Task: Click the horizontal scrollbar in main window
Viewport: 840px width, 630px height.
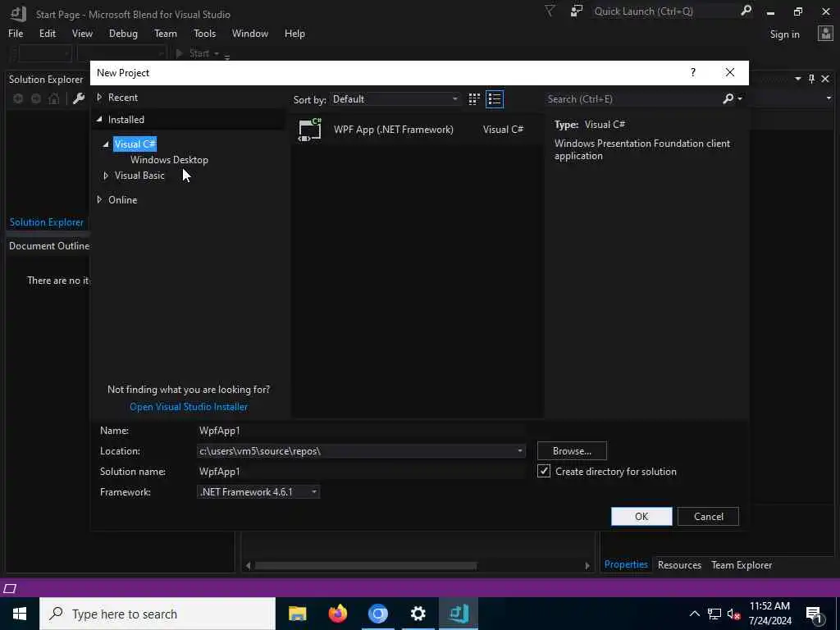Action: click(366, 566)
